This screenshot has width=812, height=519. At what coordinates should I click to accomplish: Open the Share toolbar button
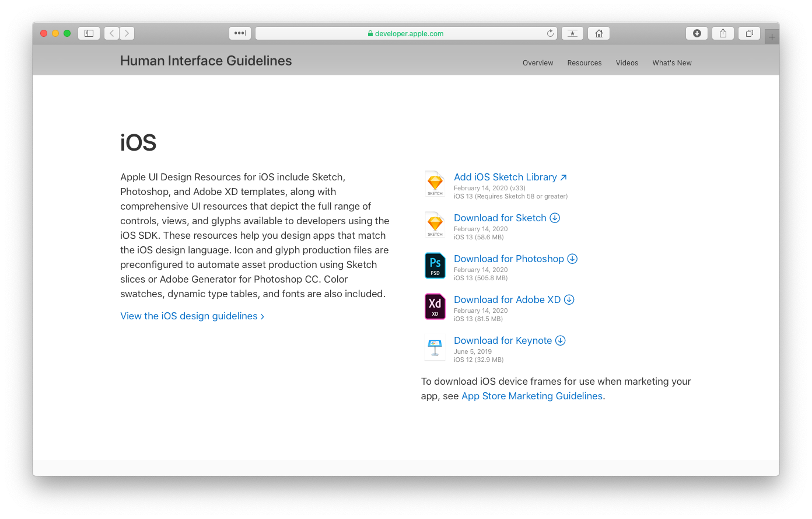tap(723, 33)
